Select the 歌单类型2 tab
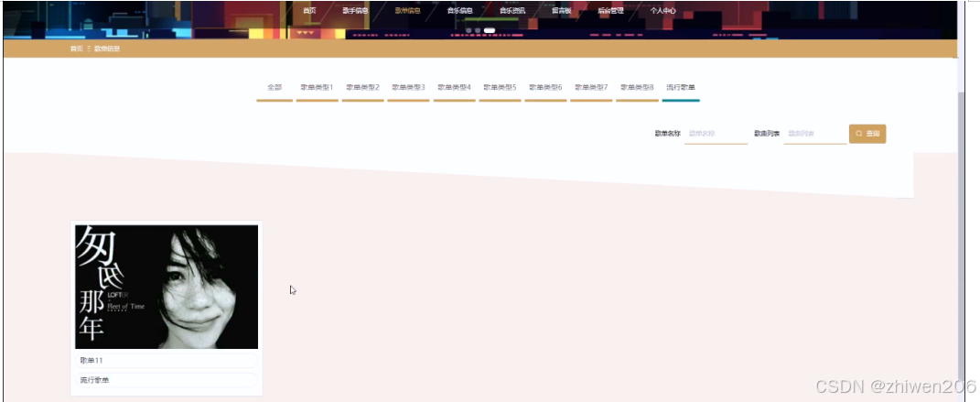The image size is (980, 402). coord(362,88)
